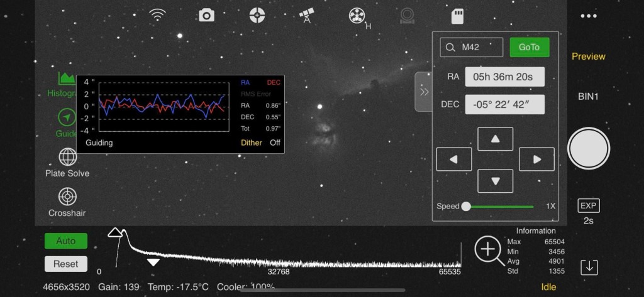Collapse the GoTo mount panel
The height and width of the screenshot is (297, 644).
click(423, 92)
